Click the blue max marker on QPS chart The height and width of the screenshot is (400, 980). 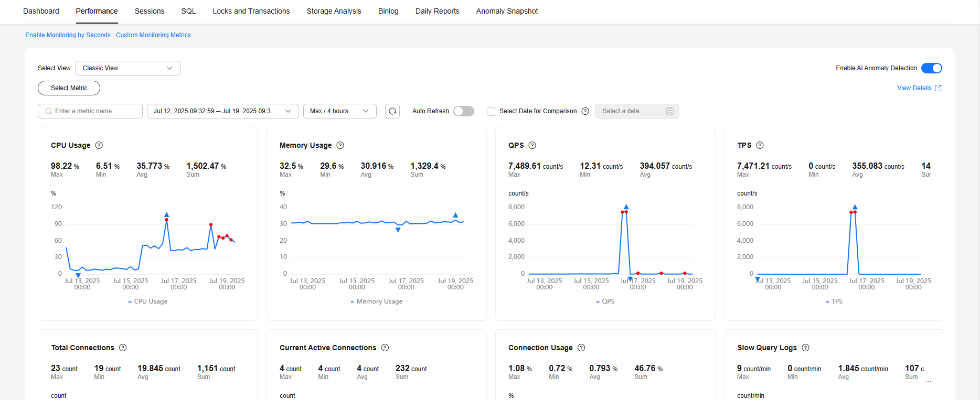tap(626, 207)
